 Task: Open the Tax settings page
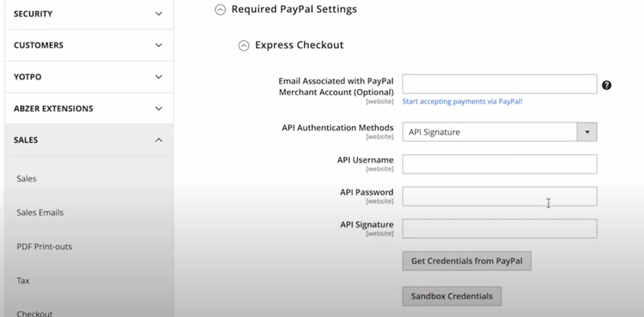(23, 280)
